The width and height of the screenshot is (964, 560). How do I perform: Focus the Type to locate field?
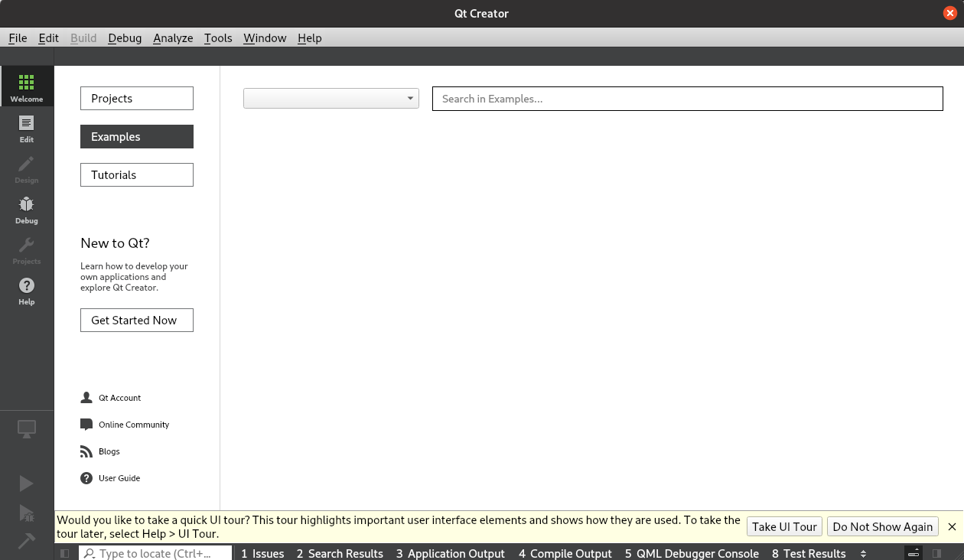pos(155,553)
